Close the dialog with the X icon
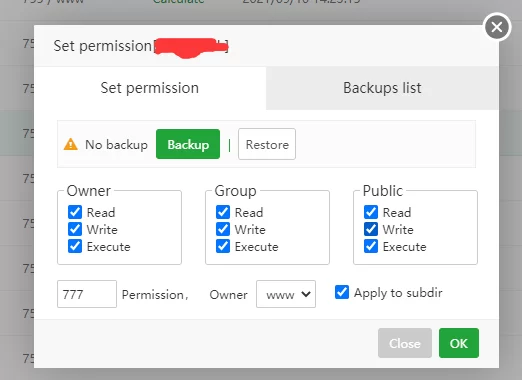522x380 pixels. click(x=497, y=27)
